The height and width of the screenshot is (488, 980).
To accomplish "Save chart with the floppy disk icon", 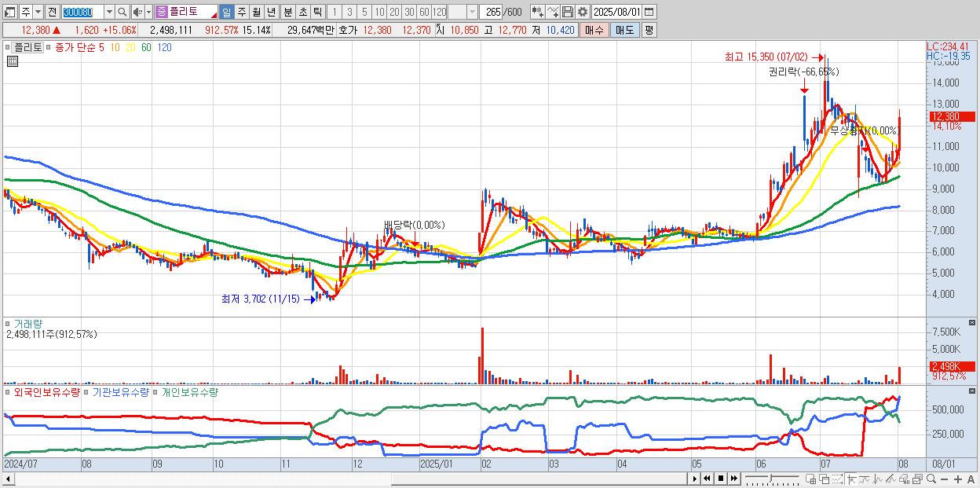I will [568, 12].
